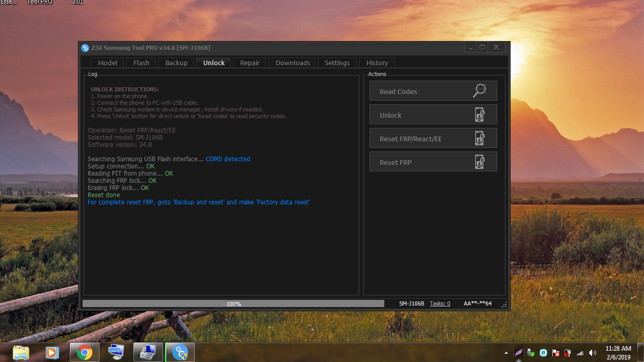
Task: Click the window resize grip in status bar
Action: (x=504, y=304)
